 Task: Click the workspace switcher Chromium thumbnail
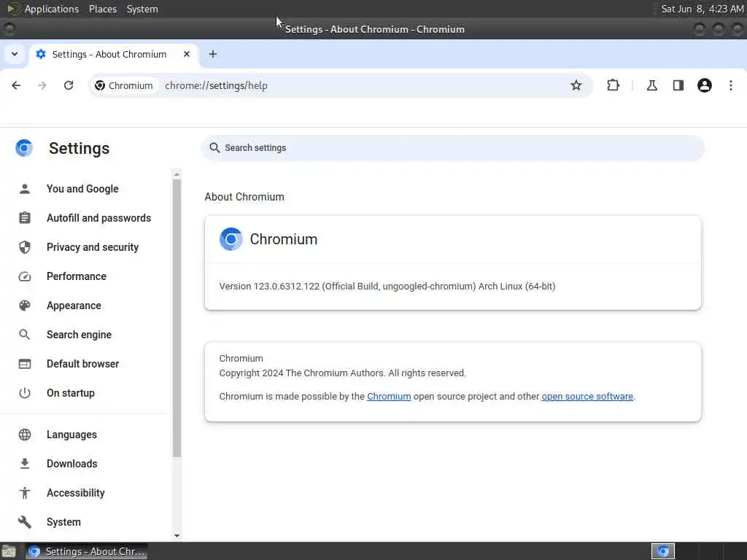tap(662, 551)
